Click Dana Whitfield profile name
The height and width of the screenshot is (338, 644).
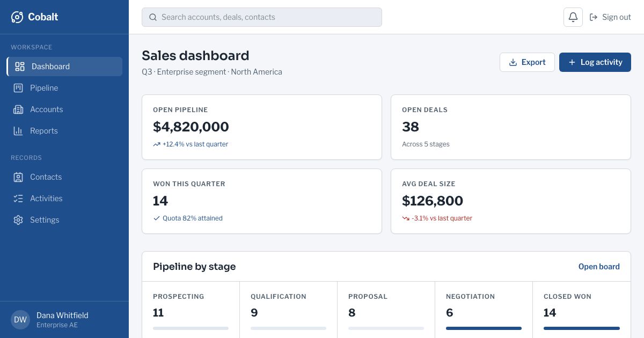click(x=62, y=315)
